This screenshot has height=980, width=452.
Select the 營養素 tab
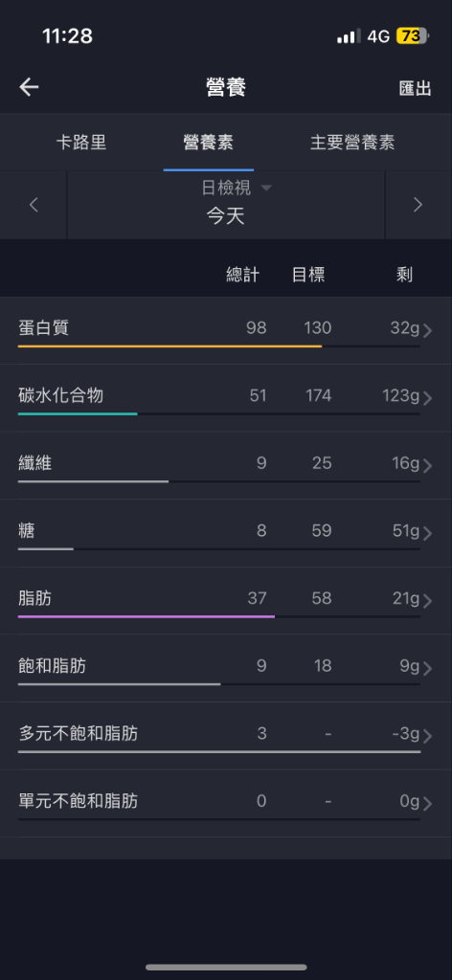pyautogui.click(x=208, y=142)
